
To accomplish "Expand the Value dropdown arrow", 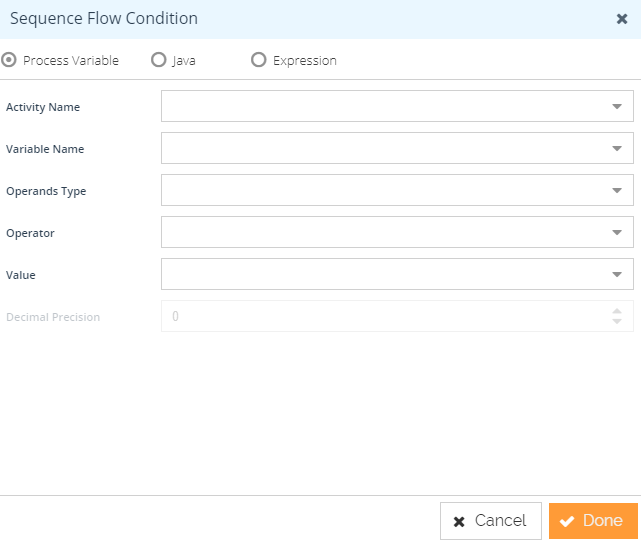I will click(617, 274).
